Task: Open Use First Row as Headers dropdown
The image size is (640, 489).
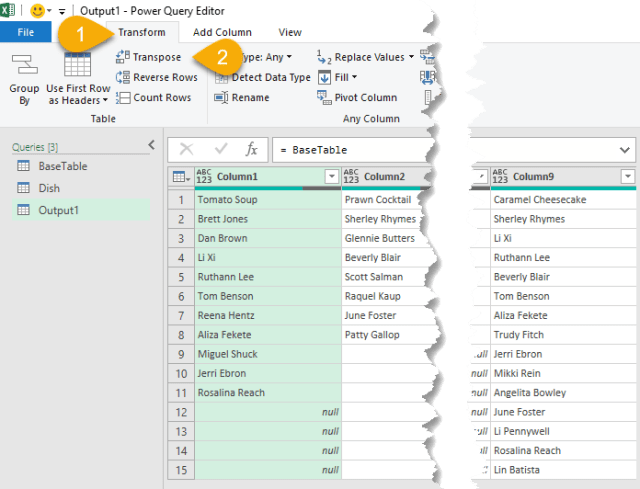Action: pos(105,100)
